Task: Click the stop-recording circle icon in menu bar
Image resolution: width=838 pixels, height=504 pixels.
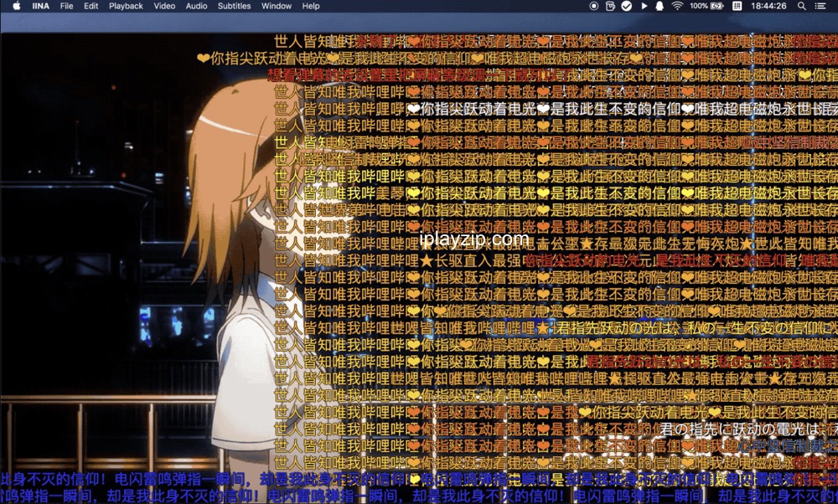Action: click(x=594, y=6)
